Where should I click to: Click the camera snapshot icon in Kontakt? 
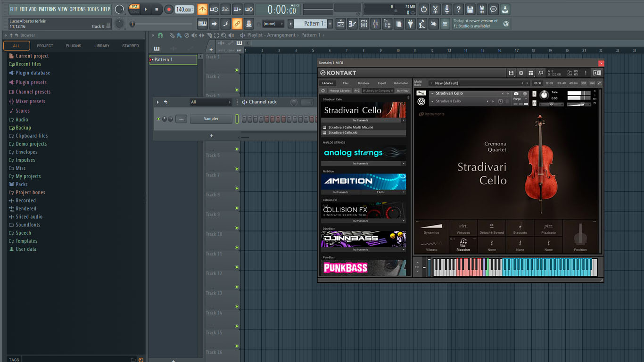point(516,94)
